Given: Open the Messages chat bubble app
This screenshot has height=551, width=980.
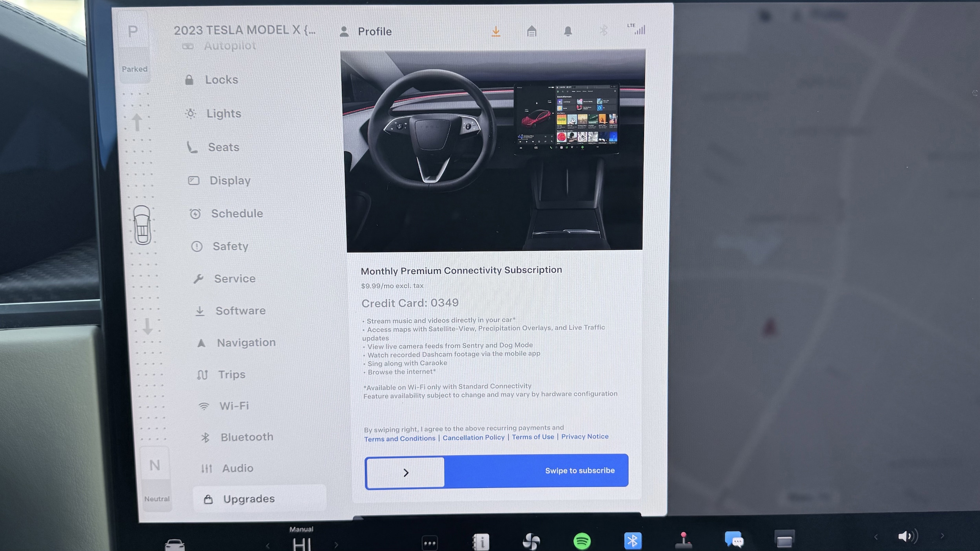Looking at the screenshot, I should (x=734, y=539).
